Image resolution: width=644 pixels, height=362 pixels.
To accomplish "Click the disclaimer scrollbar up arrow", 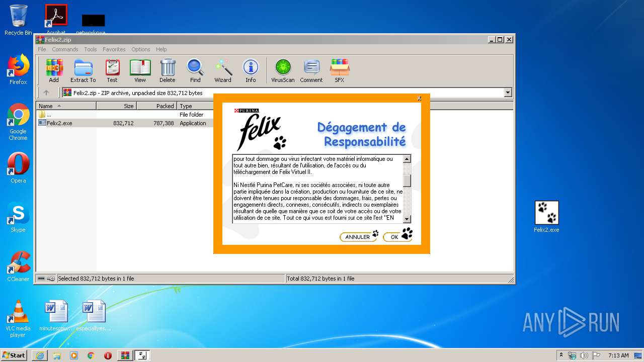I will point(407,159).
